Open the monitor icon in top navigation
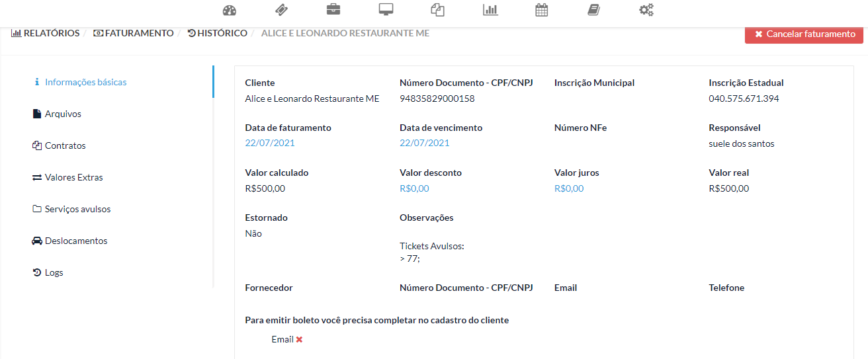Viewport: 868px width, 359px height. pyautogui.click(x=386, y=10)
